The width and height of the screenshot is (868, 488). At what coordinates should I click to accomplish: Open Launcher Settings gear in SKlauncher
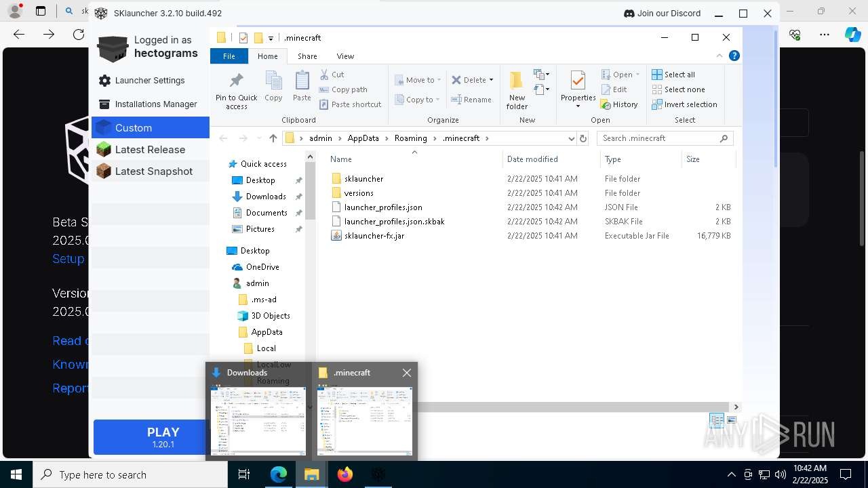click(x=104, y=81)
